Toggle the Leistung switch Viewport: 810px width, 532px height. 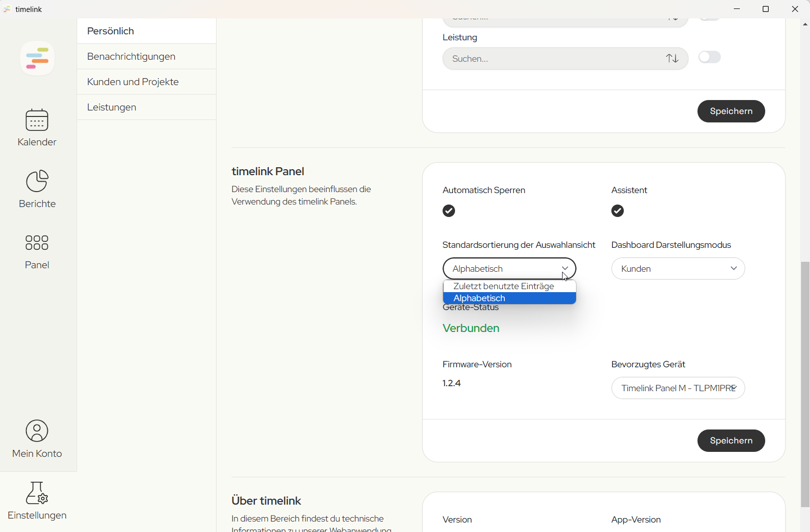[709, 57]
